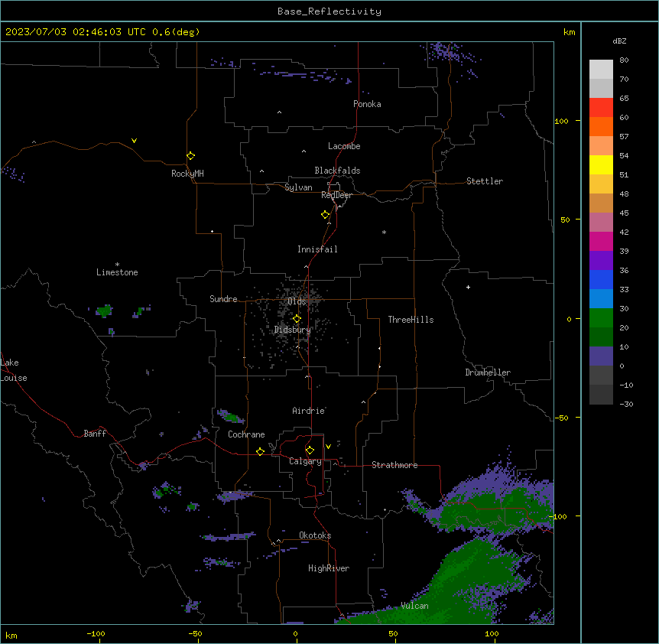Click the Stettler label
This screenshot has height=644, width=659.
point(485,181)
